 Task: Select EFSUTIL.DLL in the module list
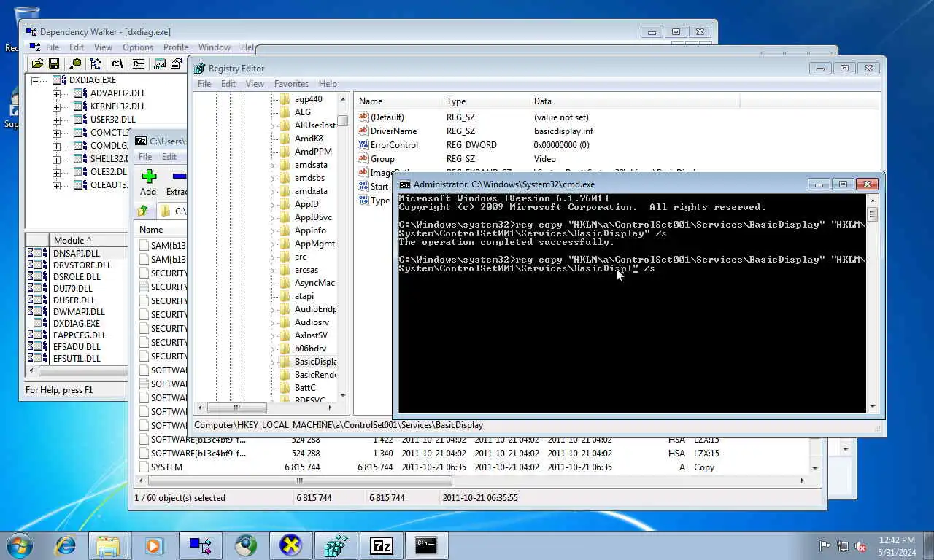(x=77, y=358)
